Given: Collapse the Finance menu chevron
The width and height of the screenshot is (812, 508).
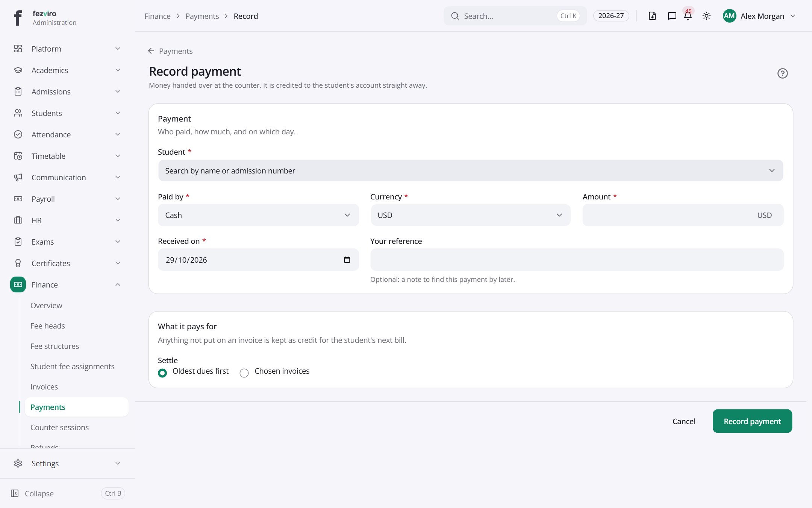Looking at the screenshot, I should [118, 284].
